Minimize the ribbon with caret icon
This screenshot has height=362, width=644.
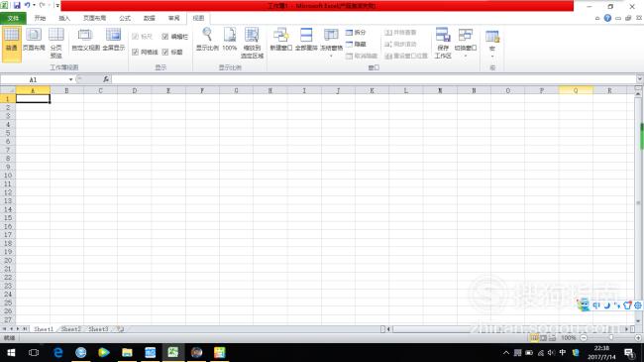[597, 18]
